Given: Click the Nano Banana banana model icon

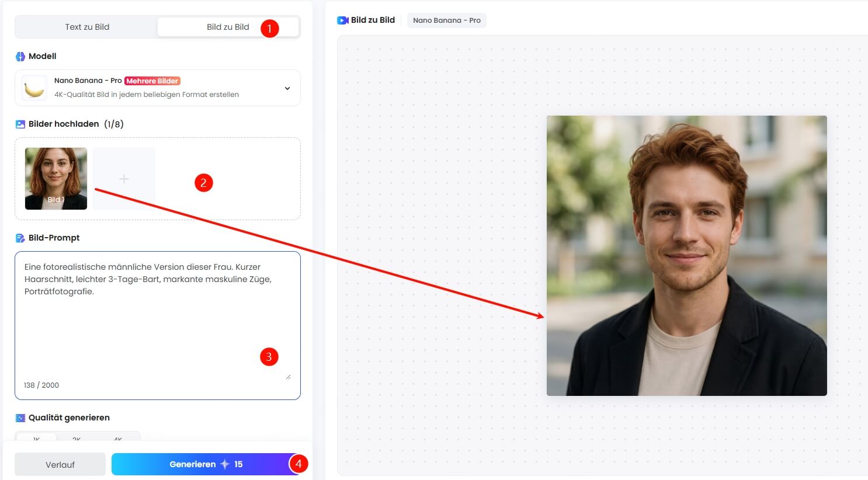Looking at the screenshot, I should [33, 88].
